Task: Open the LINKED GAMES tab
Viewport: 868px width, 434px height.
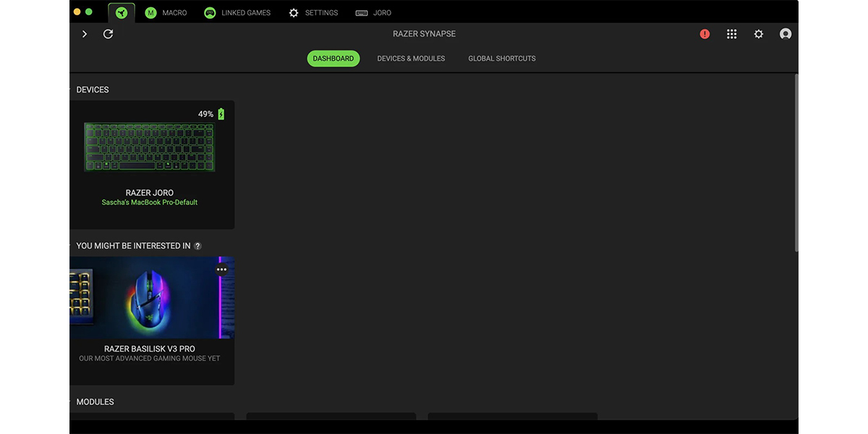Action: (237, 13)
